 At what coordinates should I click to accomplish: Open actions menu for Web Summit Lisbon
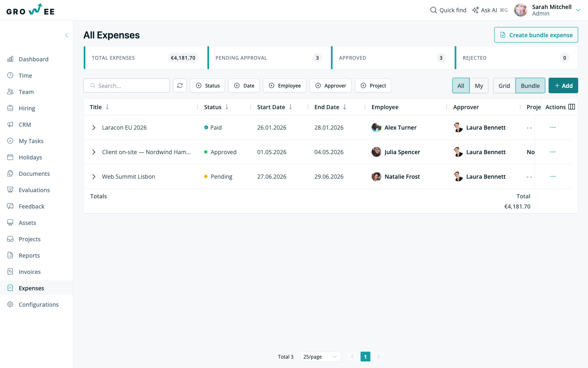click(x=553, y=176)
